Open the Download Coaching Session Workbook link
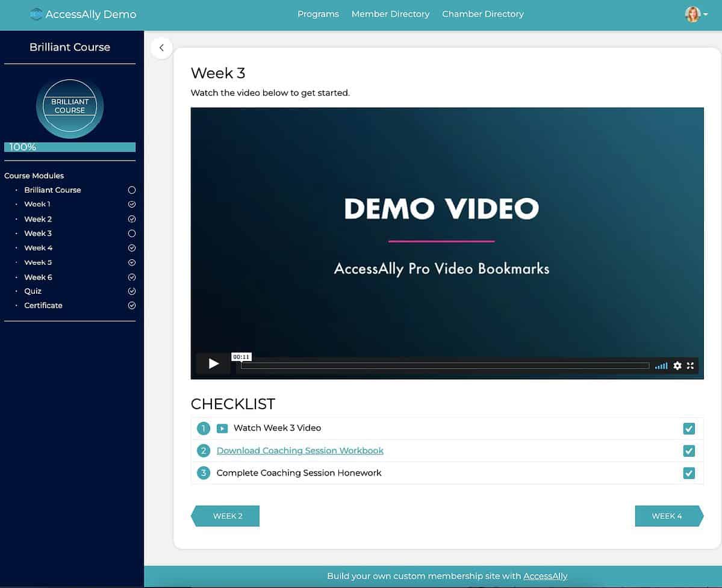The image size is (722, 588). [x=300, y=450]
